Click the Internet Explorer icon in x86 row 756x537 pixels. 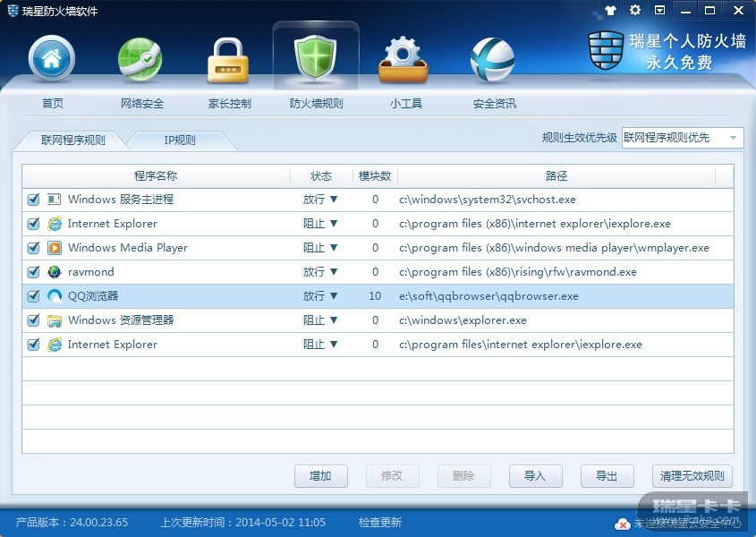click(55, 224)
